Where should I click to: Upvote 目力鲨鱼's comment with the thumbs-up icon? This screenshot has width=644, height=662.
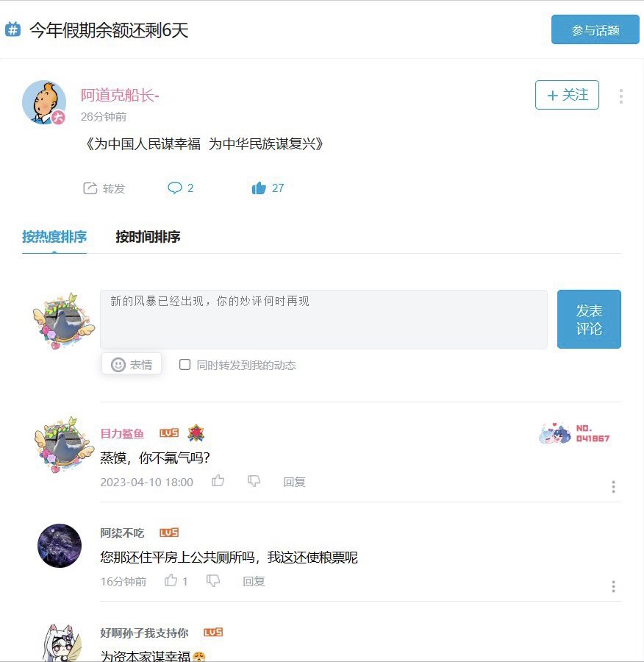[218, 480]
